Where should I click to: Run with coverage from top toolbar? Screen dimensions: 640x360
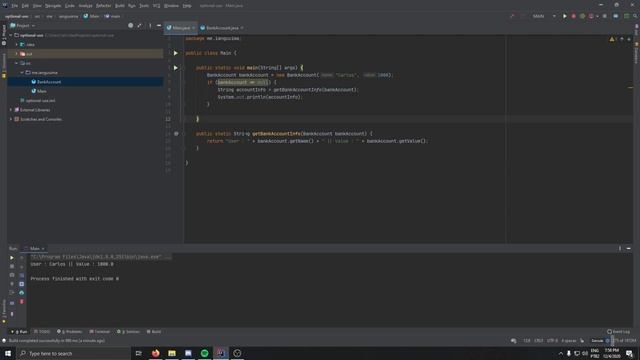(x=582, y=16)
